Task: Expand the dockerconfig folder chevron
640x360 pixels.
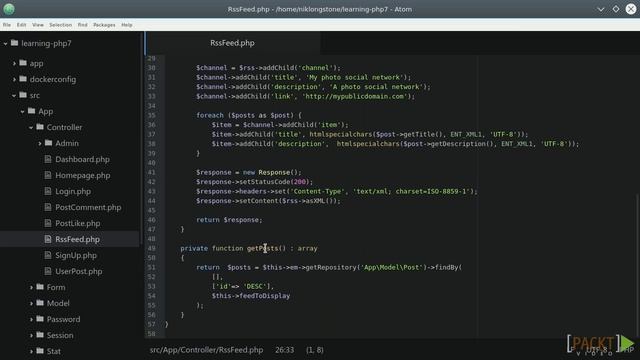Action: coord(14,79)
